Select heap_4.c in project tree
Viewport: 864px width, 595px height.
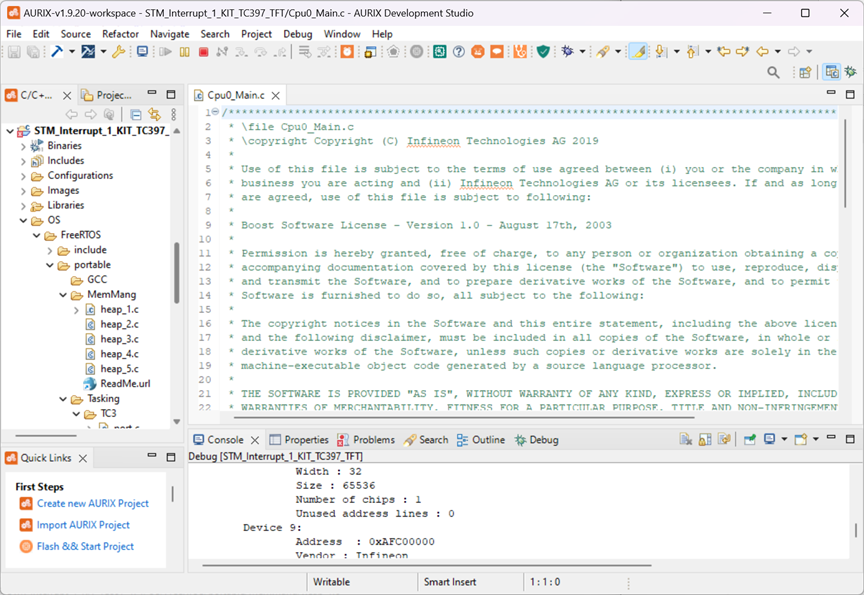(x=119, y=354)
